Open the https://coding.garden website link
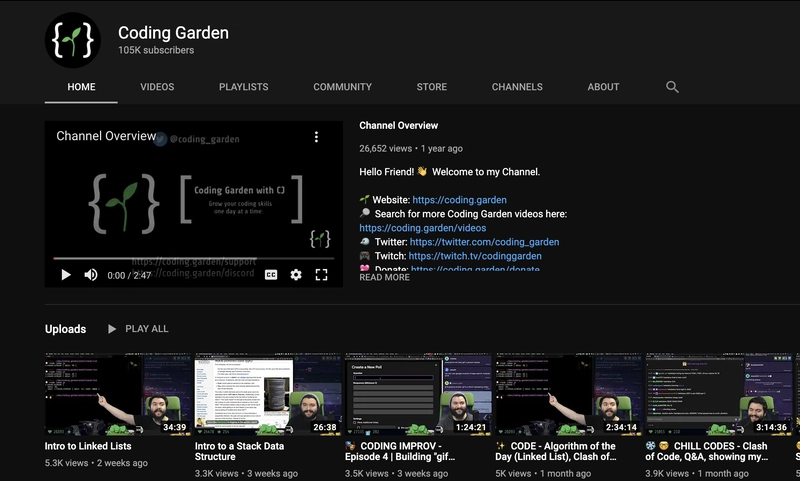The image size is (800, 481). pyautogui.click(x=459, y=200)
